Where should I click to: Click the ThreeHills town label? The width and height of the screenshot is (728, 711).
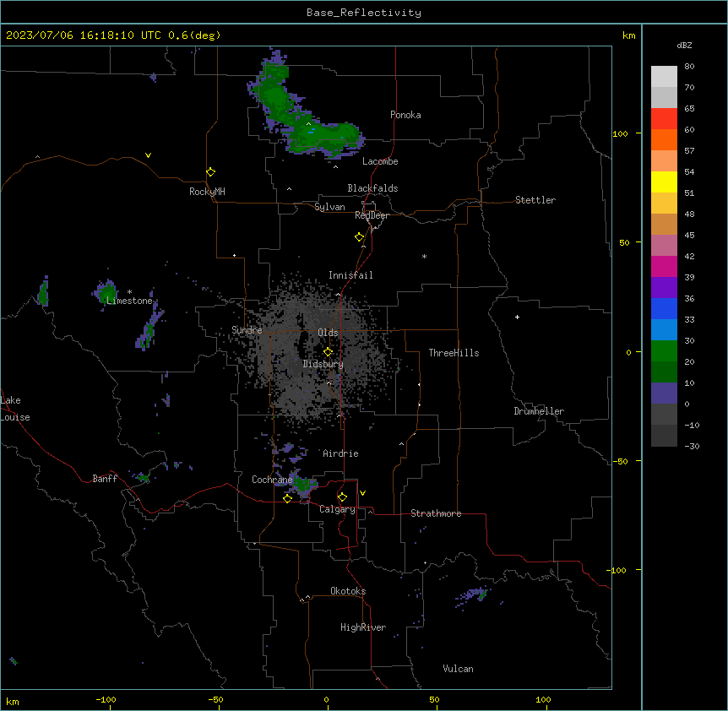tap(454, 353)
